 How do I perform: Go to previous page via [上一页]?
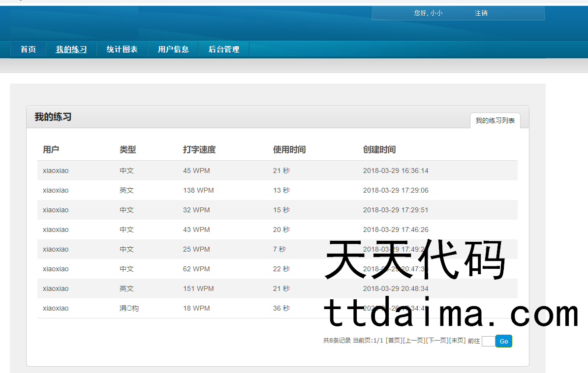pyautogui.click(x=414, y=341)
